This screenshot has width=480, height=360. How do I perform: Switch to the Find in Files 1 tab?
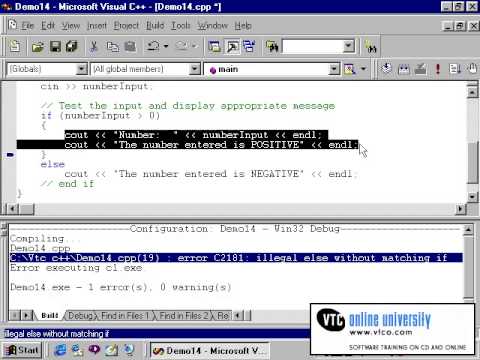(125, 315)
